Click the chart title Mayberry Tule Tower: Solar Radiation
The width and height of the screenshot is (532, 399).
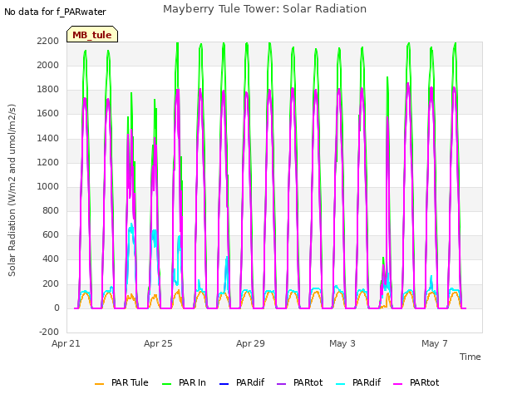click(264, 9)
